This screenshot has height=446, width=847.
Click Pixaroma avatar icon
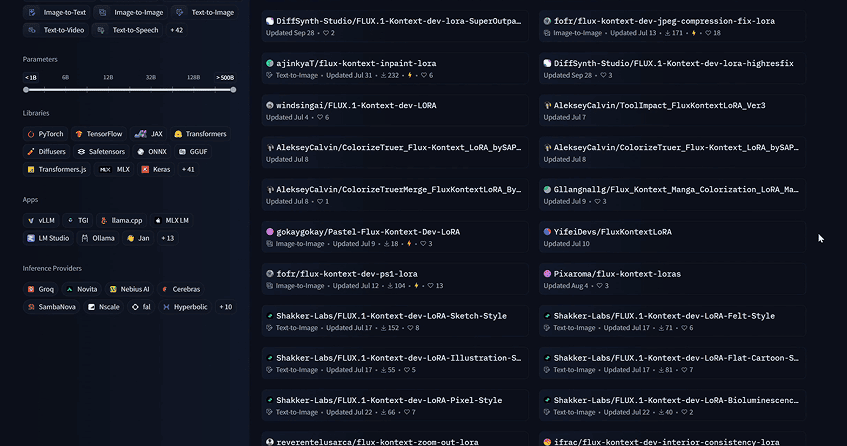(x=547, y=274)
